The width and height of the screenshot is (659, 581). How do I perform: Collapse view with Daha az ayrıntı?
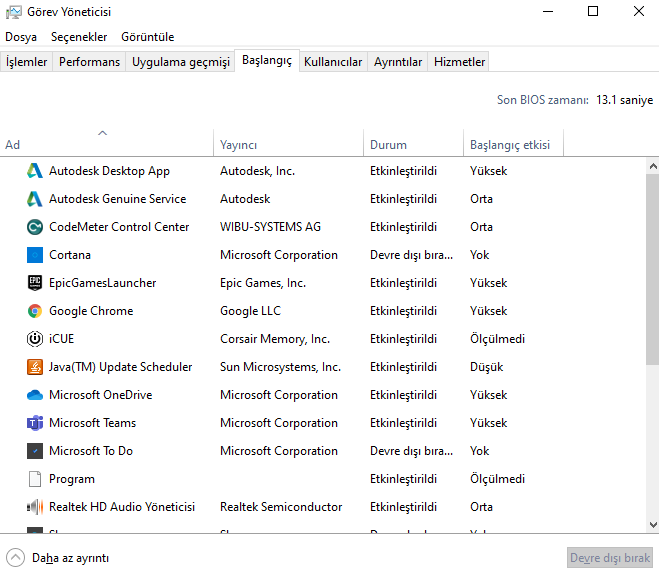[58, 558]
